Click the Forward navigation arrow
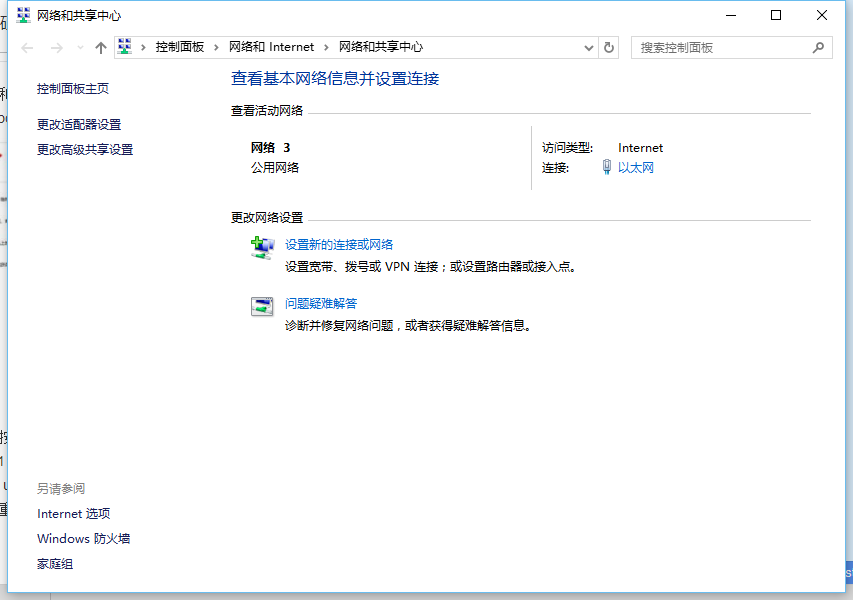The width and height of the screenshot is (853, 600). click(x=57, y=48)
